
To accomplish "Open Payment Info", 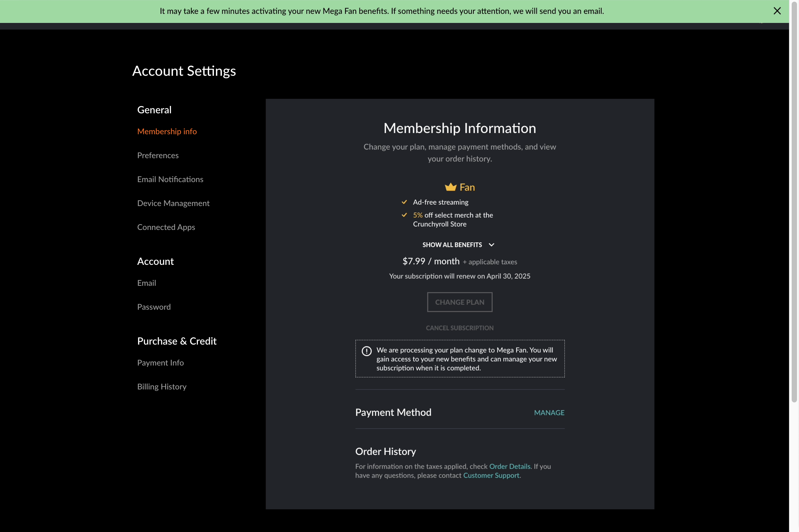I will tap(160, 362).
